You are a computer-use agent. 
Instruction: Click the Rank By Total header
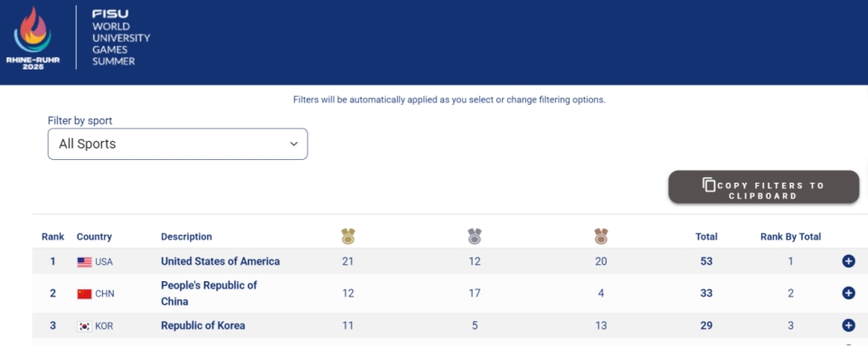(790, 237)
